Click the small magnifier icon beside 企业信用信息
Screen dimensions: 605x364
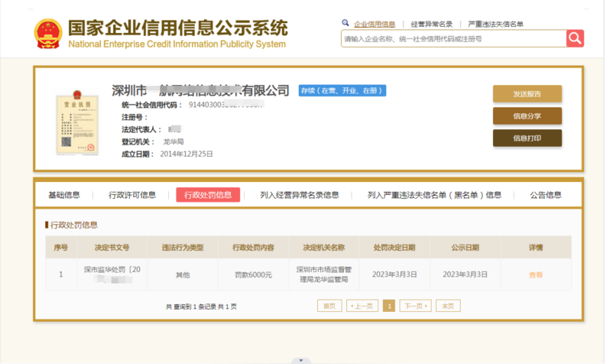[x=345, y=22]
